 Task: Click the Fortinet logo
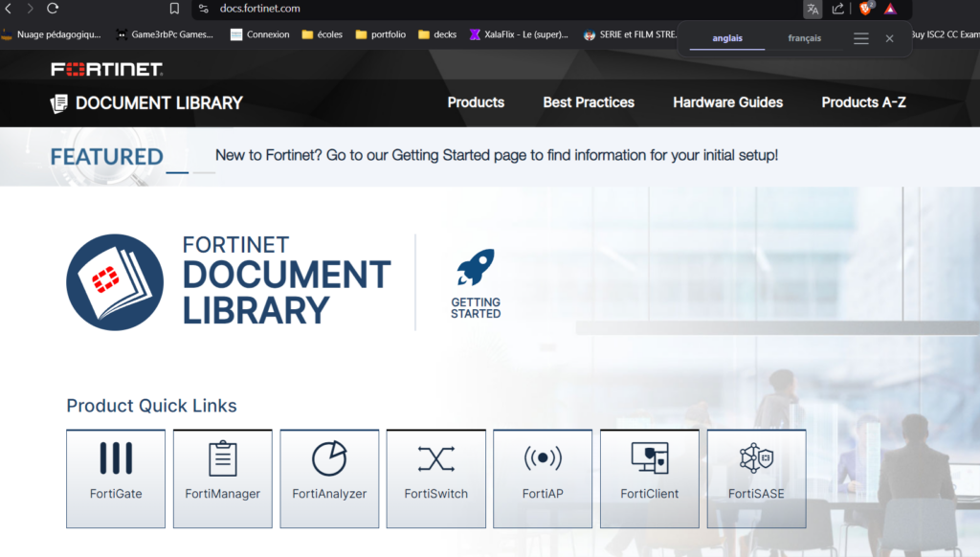click(107, 69)
